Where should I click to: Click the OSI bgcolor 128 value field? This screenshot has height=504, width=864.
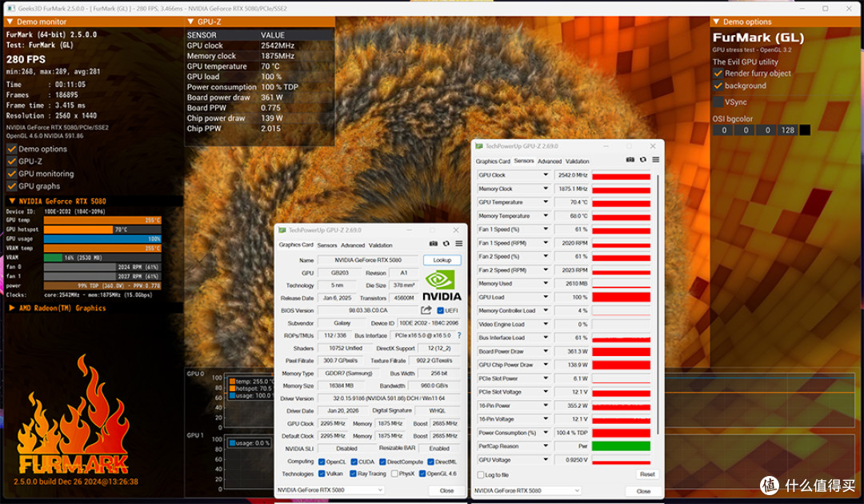point(787,130)
